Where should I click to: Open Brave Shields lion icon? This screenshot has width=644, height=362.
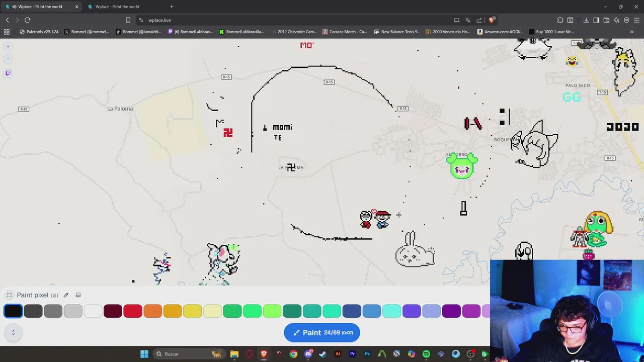492,20
